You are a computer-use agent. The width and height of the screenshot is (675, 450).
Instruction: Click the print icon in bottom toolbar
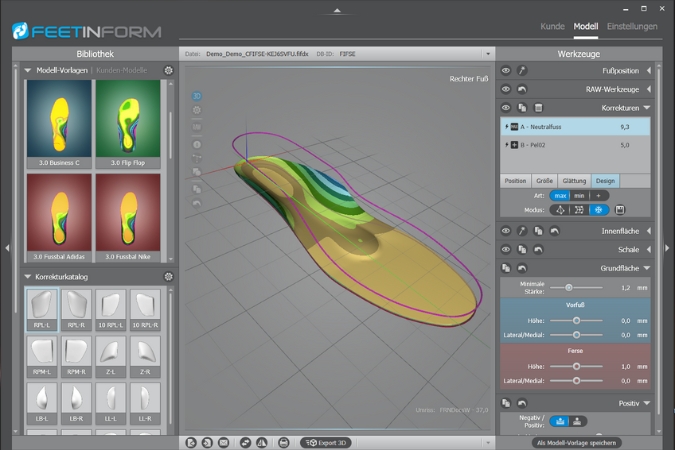tap(283, 442)
